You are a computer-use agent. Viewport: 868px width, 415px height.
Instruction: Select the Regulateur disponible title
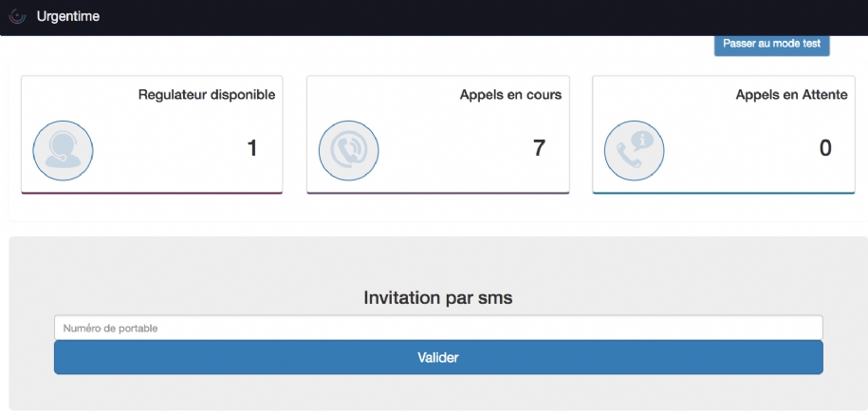point(206,95)
